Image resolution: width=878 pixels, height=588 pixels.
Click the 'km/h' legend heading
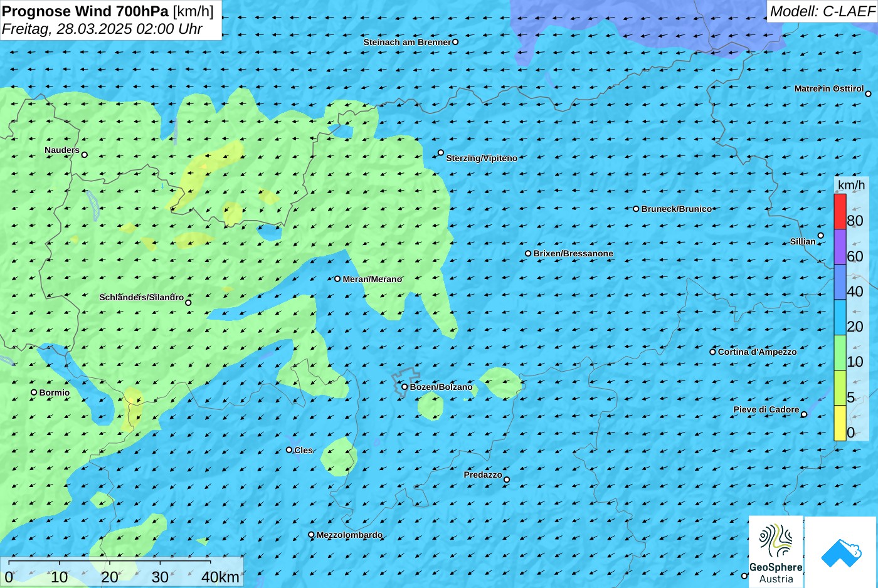pos(851,185)
